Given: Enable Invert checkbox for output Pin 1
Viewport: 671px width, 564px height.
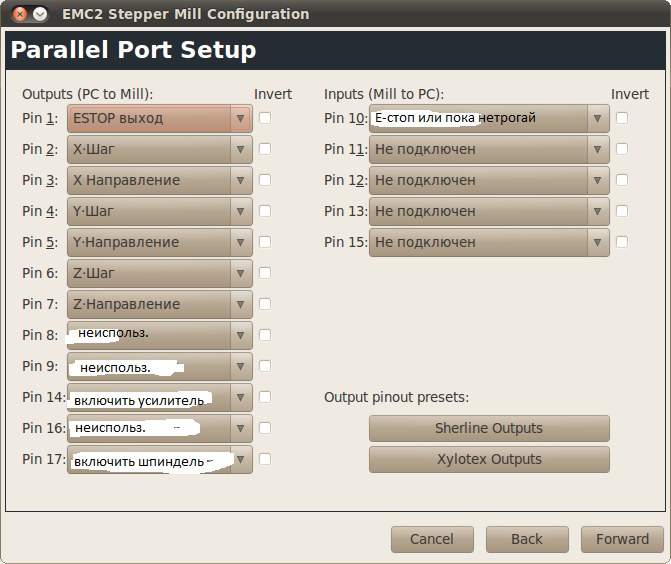Looking at the screenshot, I should pyautogui.click(x=265, y=118).
